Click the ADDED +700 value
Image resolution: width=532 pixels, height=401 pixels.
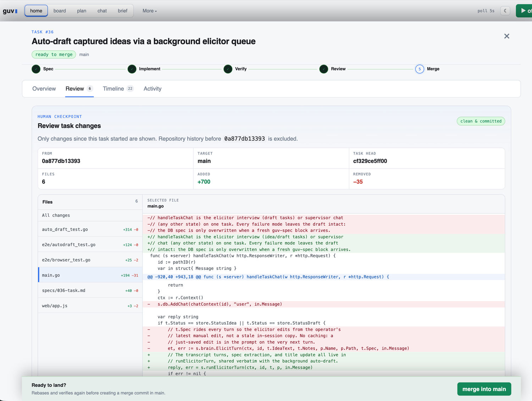click(x=204, y=182)
